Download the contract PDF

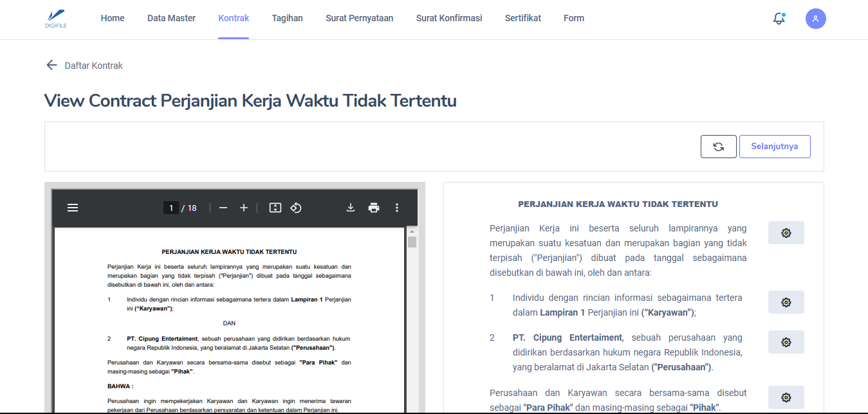(x=351, y=208)
